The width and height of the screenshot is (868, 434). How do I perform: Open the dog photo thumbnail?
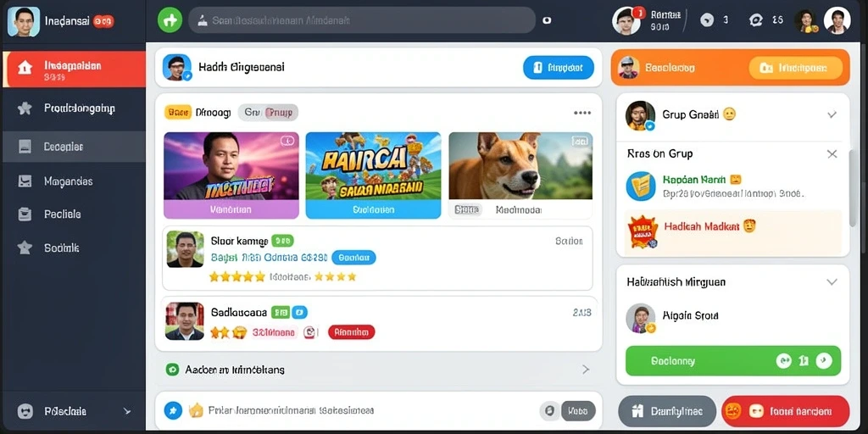520,165
